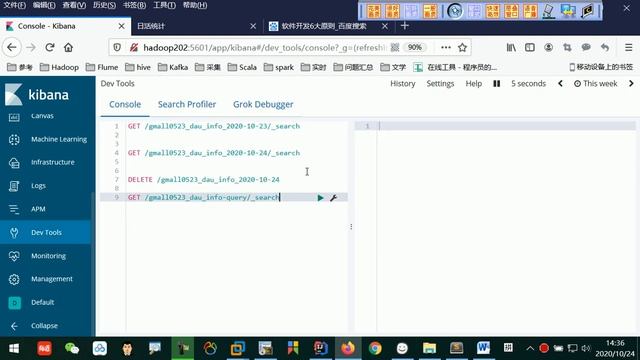
Task: Open Monitoring in the Kibana sidebar
Action: pos(48,256)
